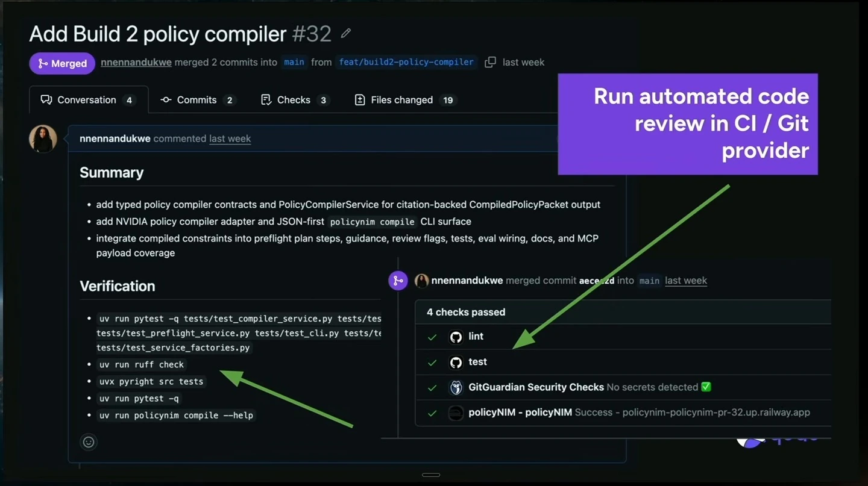Click the merge event last week timestamp

pos(686,281)
